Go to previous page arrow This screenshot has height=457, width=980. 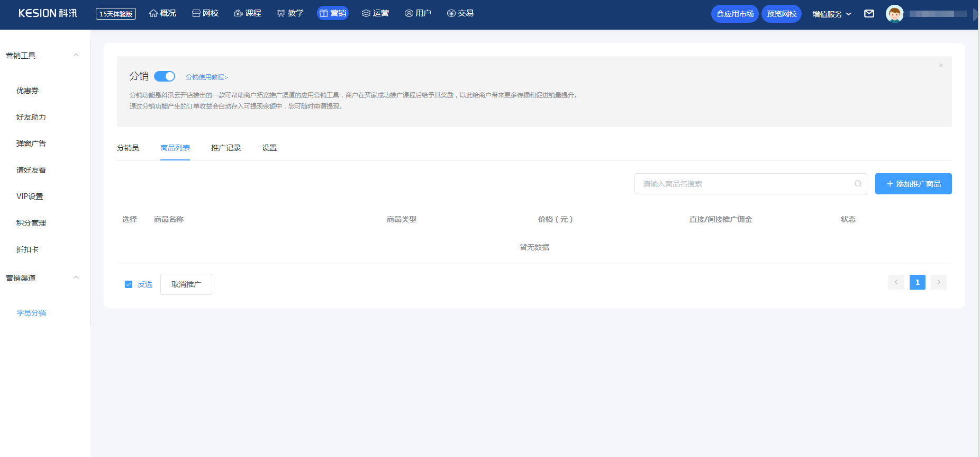click(896, 282)
